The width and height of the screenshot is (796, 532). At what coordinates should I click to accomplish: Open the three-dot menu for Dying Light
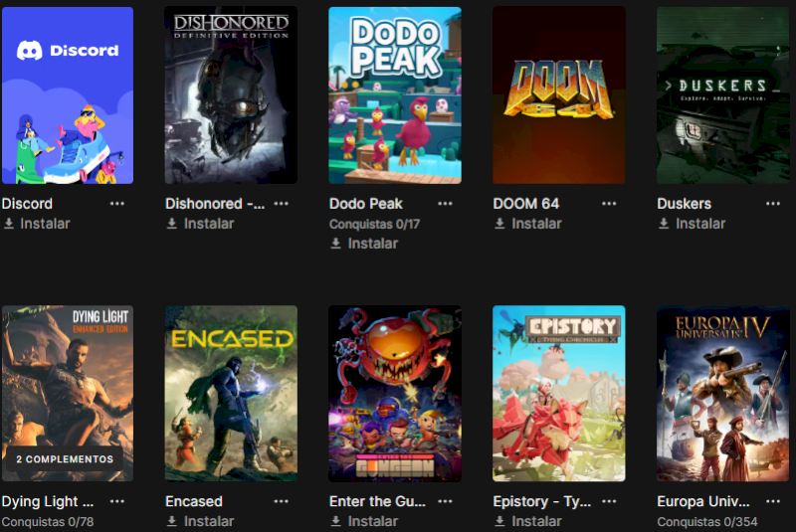coord(116,501)
